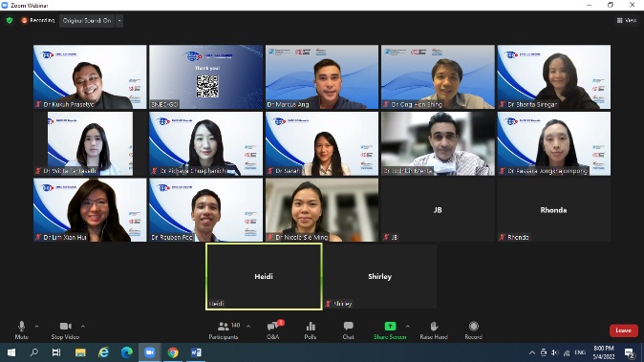Open the Chat panel
The image size is (644, 362).
tap(349, 330)
